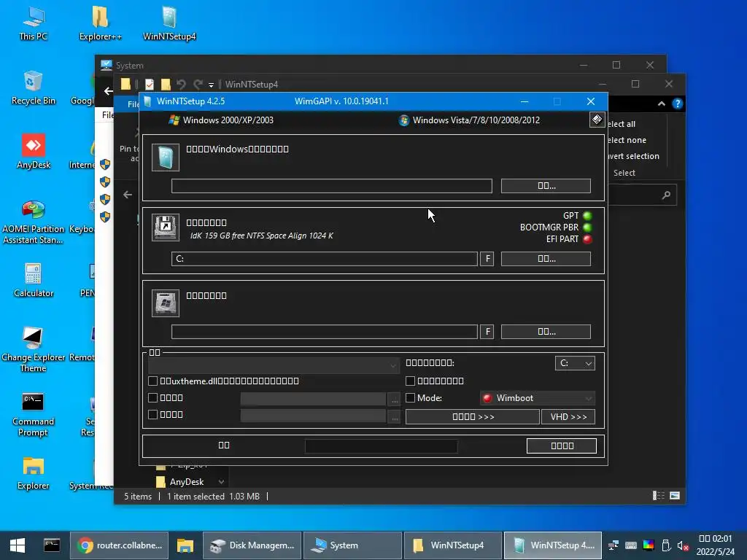Click the boot drive C: path field
This screenshot has height=560, width=747.
[325, 259]
